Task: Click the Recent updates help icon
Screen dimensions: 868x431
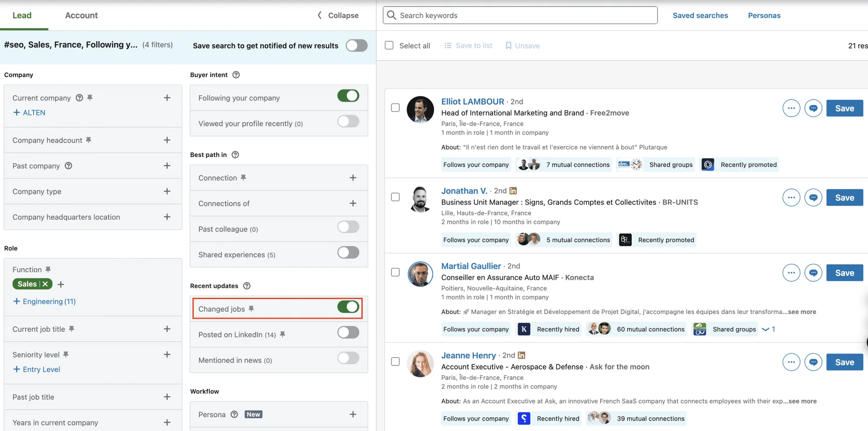Action: [x=247, y=286]
